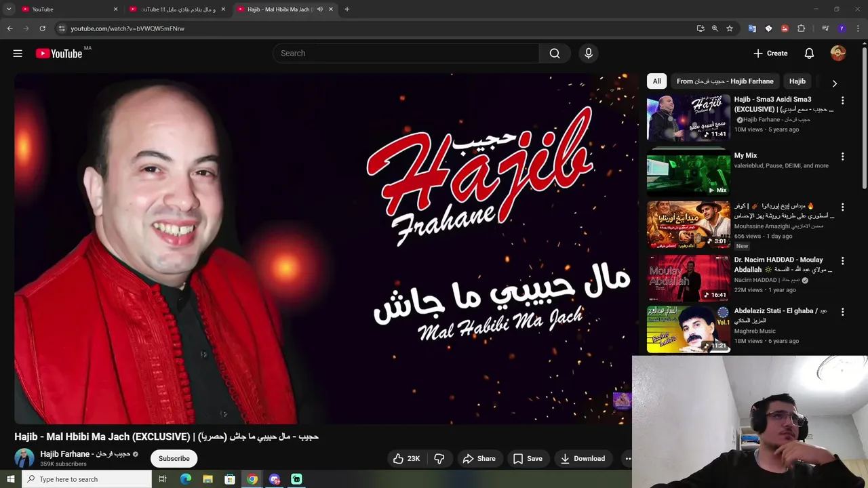The height and width of the screenshot is (488, 868).
Task: Download the video
Action: click(x=583, y=459)
